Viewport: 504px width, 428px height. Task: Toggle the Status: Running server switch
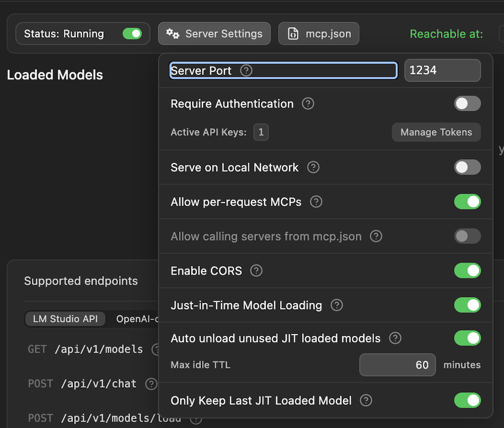132,34
